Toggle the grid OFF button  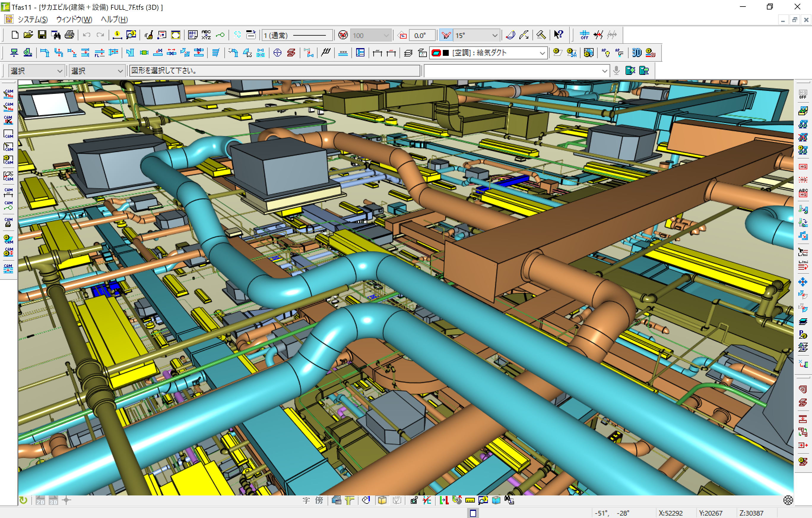point(584,35)
